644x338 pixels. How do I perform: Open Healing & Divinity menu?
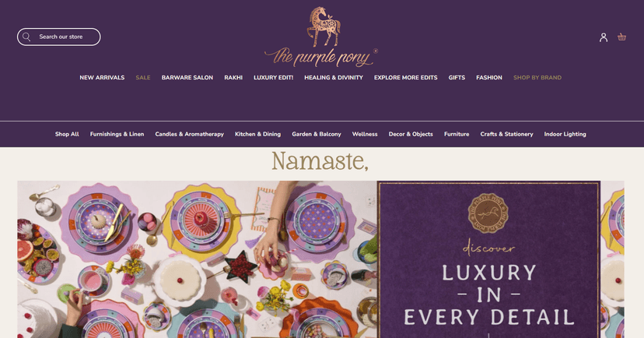334,77
